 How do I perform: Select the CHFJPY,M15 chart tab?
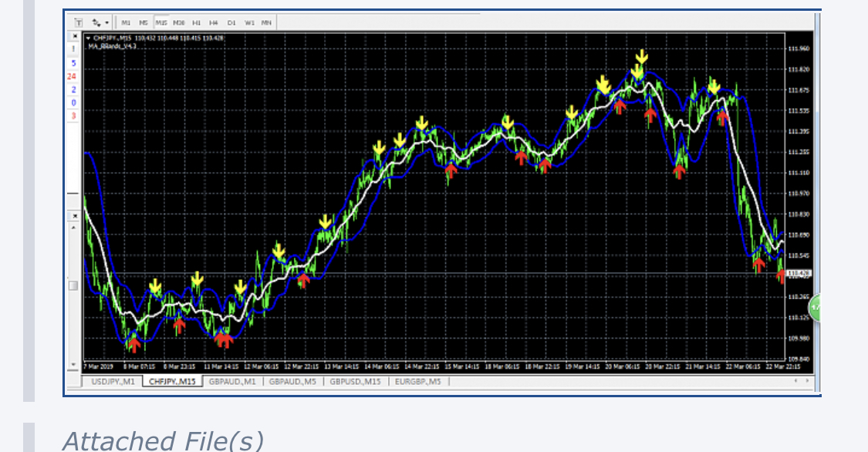173,382
